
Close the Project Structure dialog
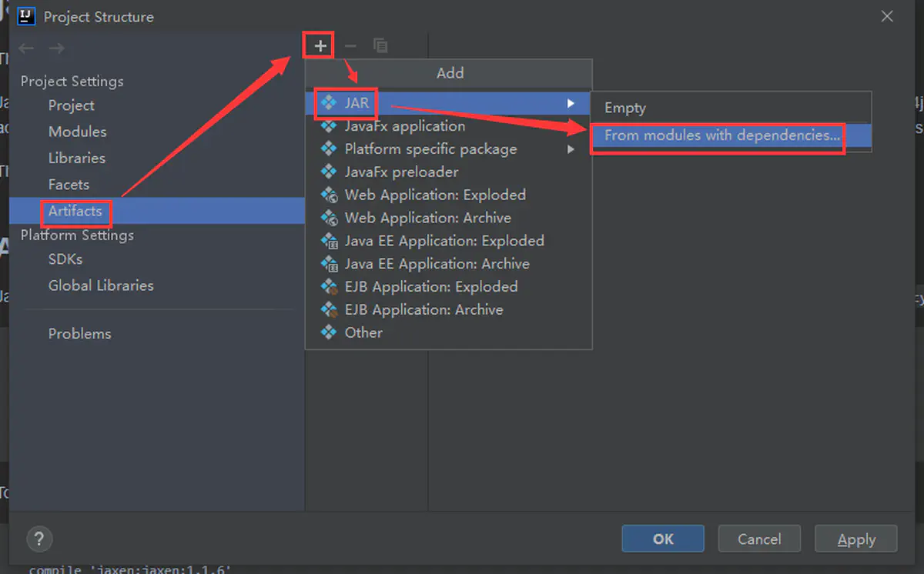[x=887, y=16]
